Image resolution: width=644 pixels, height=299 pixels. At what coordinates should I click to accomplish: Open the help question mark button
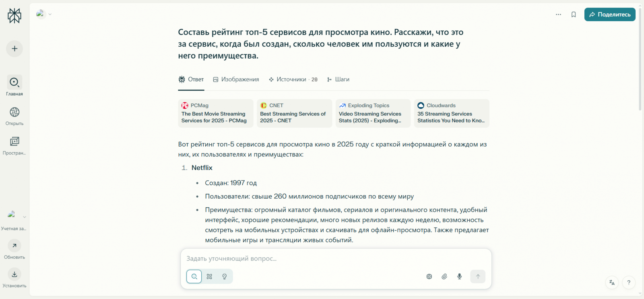(x=629, y=283)
